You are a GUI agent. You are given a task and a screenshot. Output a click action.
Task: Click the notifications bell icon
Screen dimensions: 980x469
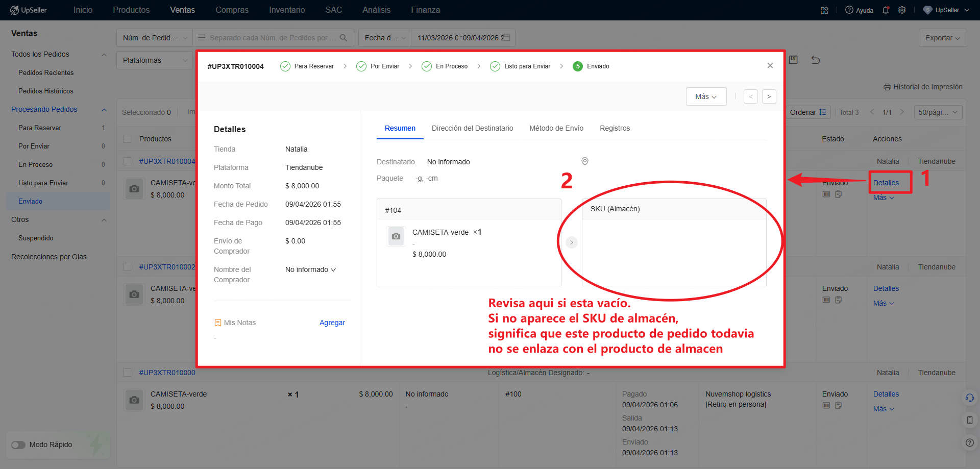click(x=886, y=10)
